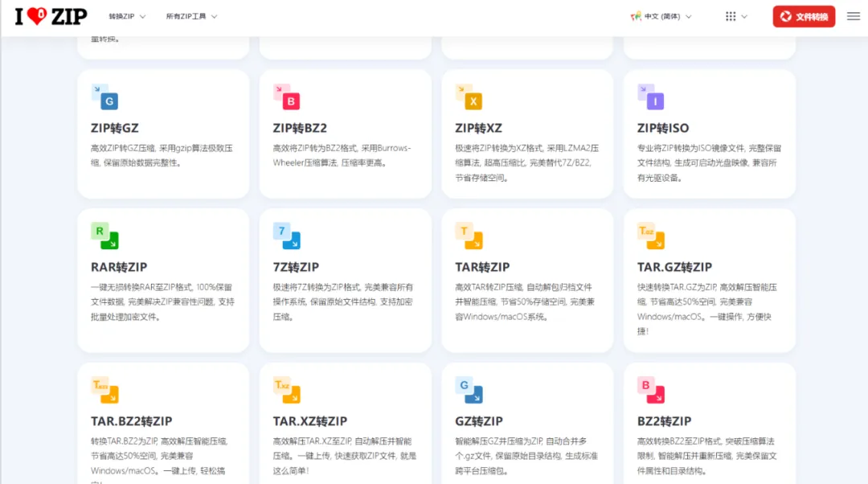Go to the I Love ZIP homepage logo
This screenshot has height=484, width=868.
coord(51,17)
